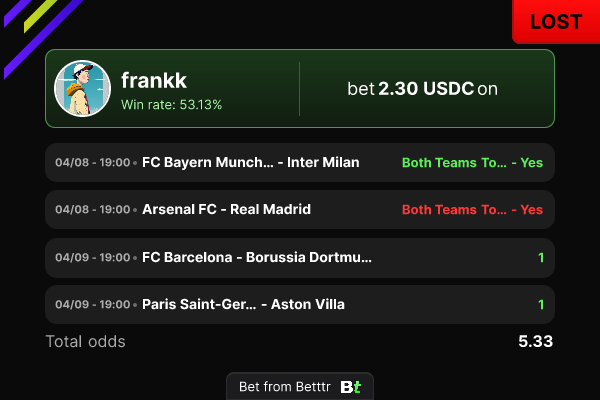This screenshot has width=600, height=400.
Task: Click frankk's profile avatar
Action: (82, 88)
